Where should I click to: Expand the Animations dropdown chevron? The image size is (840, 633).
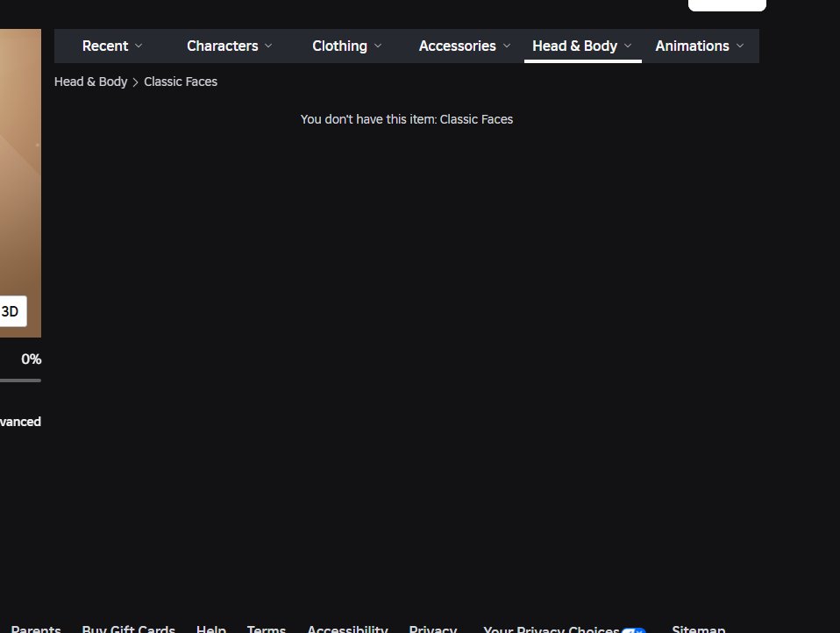pyautogui.click(x=740, y=46)
